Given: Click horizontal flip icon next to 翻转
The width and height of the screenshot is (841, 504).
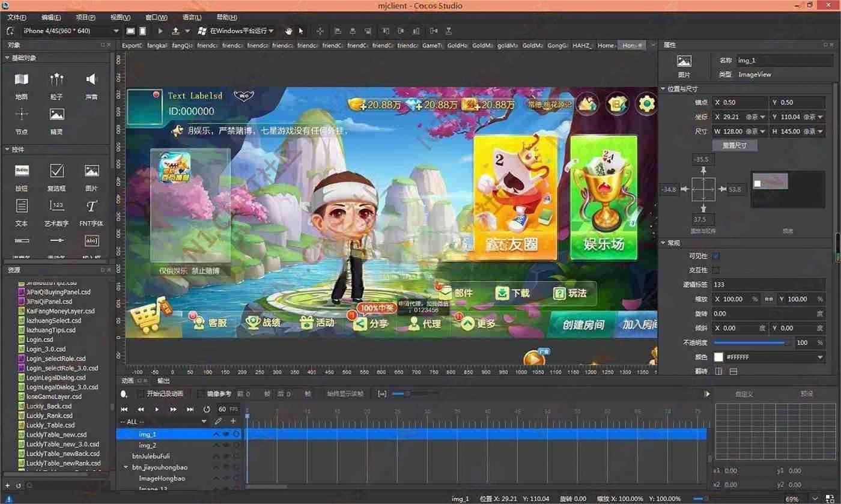Looking at the screenshot, I should 718,371.
